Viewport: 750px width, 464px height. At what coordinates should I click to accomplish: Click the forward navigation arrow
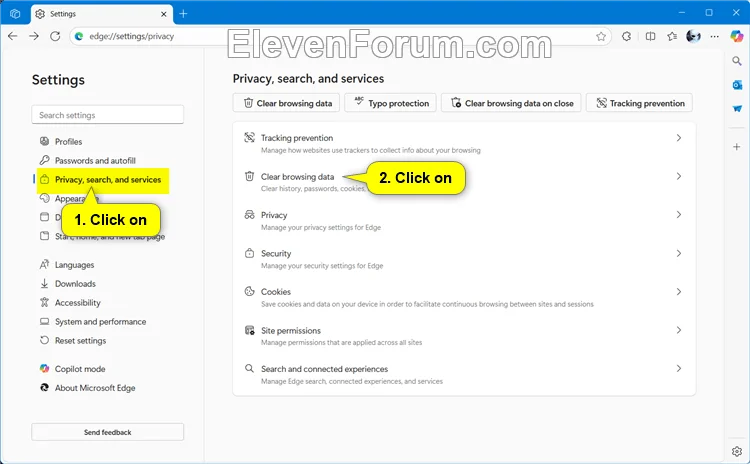pyautogui.click(x=33, y=36)
